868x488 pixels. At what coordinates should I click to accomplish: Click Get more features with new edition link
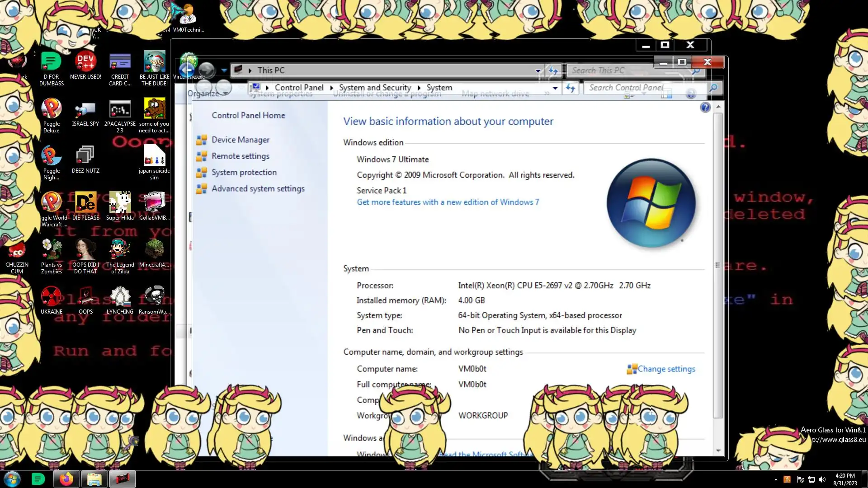448,202
